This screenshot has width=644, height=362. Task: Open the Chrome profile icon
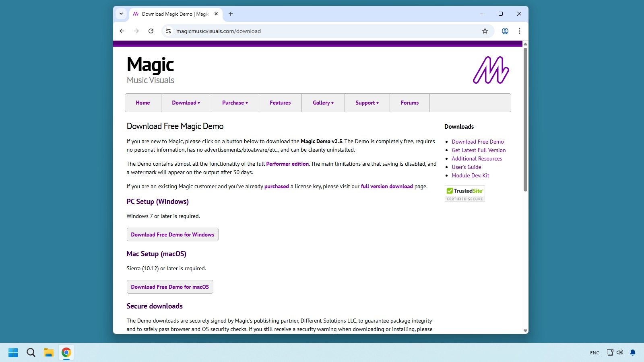pyautogui.click(x=505, y=31)
